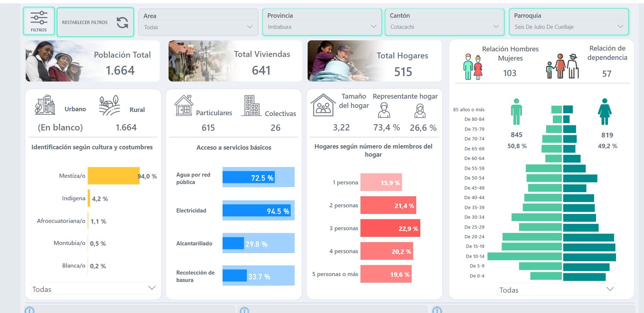Screen dimensions: 644x313
Task: Click the Relación Hombres Mujeres couple icon
Action: (473, 67)
